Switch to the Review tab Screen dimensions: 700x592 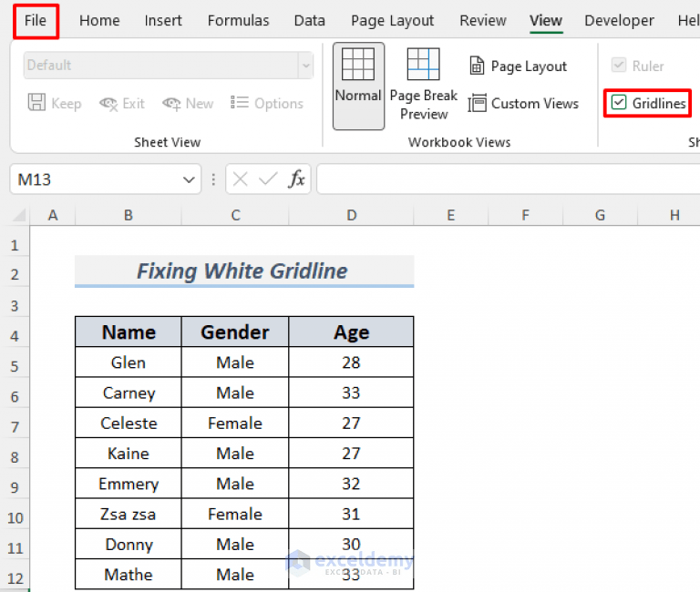click(x=483, y=21)
